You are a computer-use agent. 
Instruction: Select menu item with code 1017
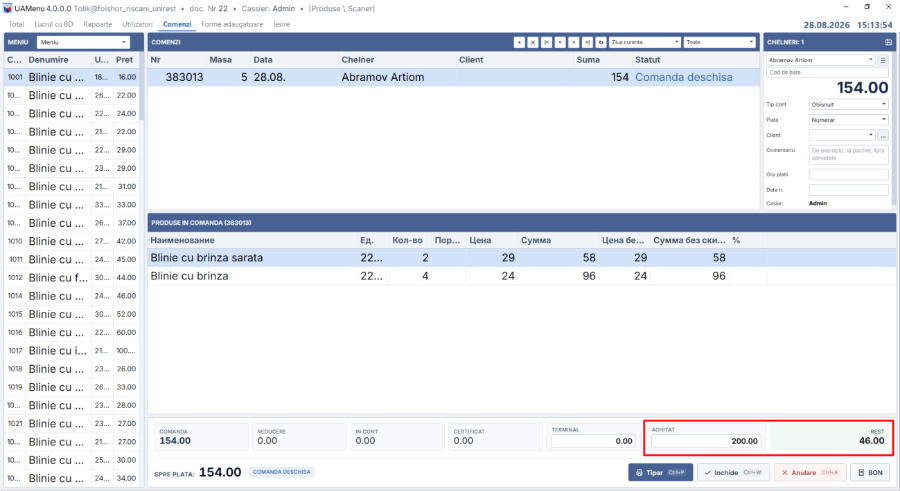tap(71, 351)
